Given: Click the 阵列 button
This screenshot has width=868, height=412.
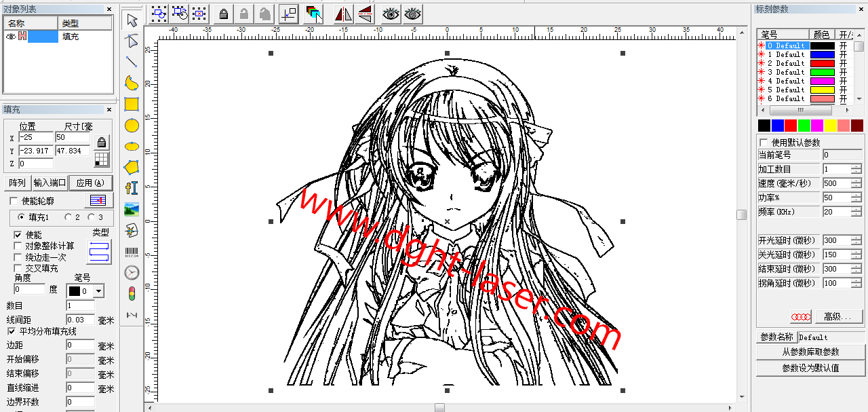Looking at the screenshot, I should tap(17, 183).
